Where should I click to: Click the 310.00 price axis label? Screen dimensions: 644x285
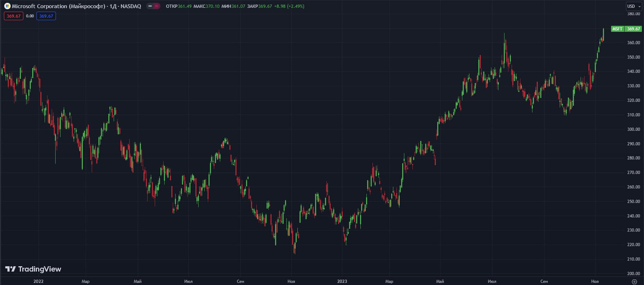633,115
